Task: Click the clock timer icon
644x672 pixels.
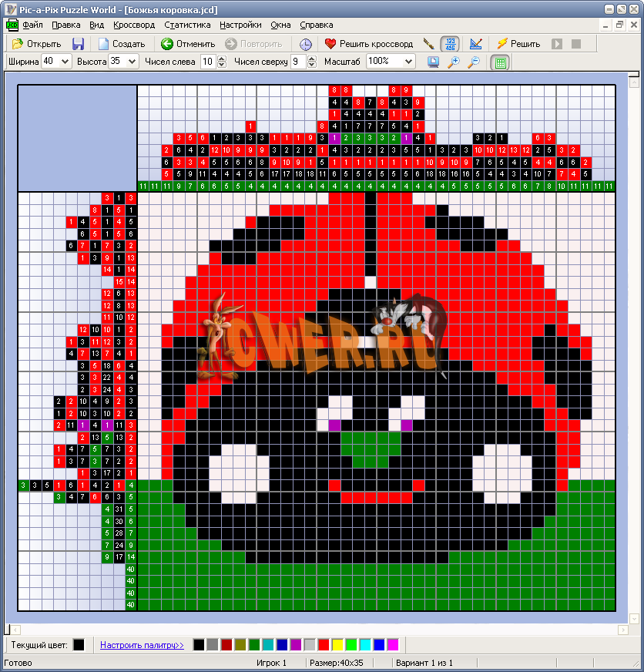Action: click(x=306, y=44)
